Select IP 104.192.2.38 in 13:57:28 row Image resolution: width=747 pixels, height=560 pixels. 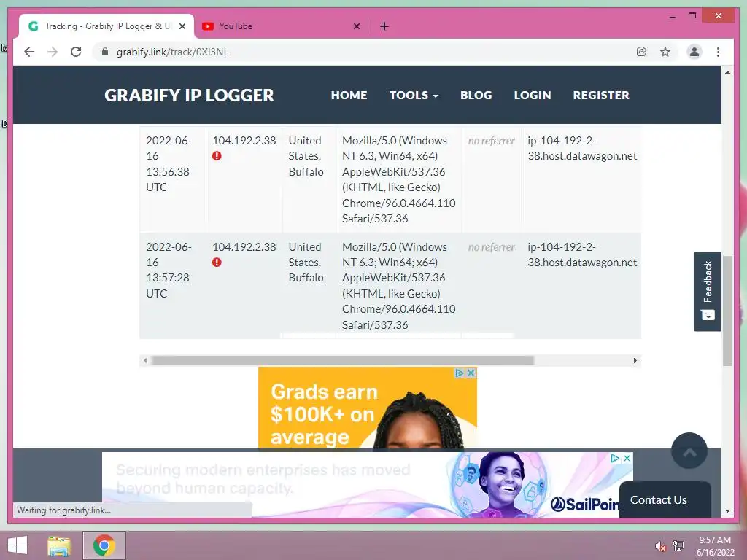pyautogui.click(x=244, y=246)
